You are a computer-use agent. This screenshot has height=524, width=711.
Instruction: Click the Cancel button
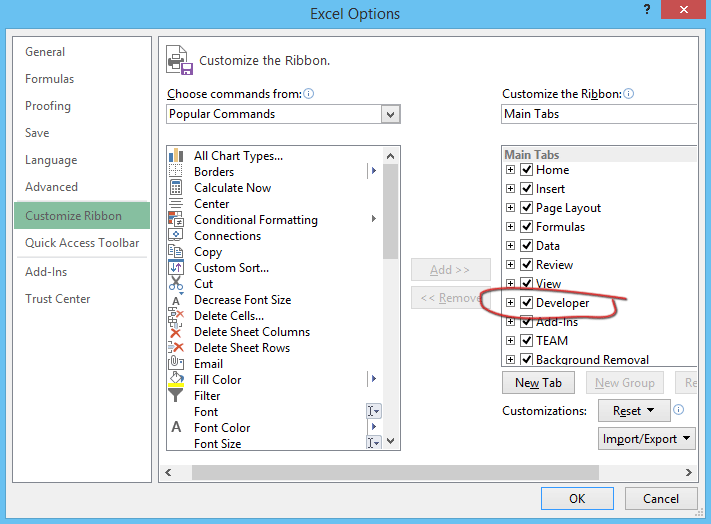click(661, 499)
